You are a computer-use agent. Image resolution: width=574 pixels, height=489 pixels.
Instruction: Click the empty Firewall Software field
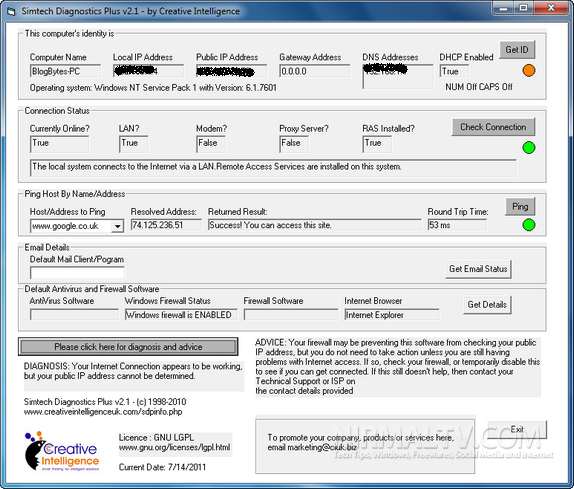point(291,315)
